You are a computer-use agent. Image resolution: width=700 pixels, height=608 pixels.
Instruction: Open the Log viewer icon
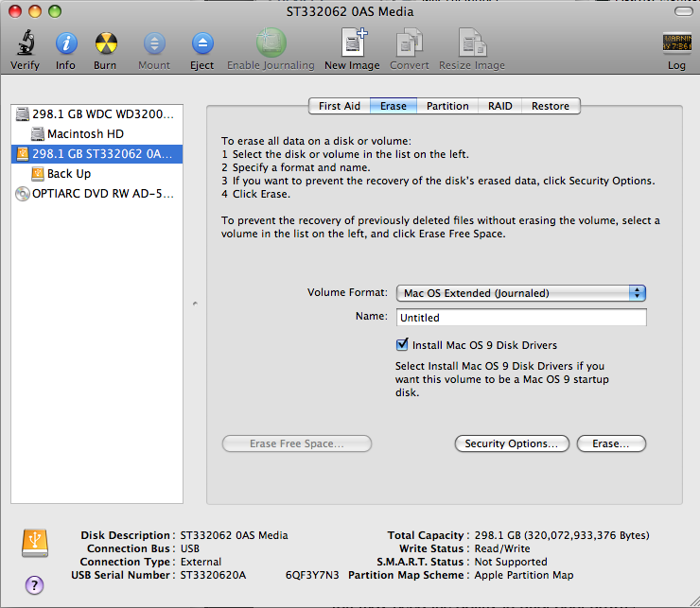click(x=676, y=43)
